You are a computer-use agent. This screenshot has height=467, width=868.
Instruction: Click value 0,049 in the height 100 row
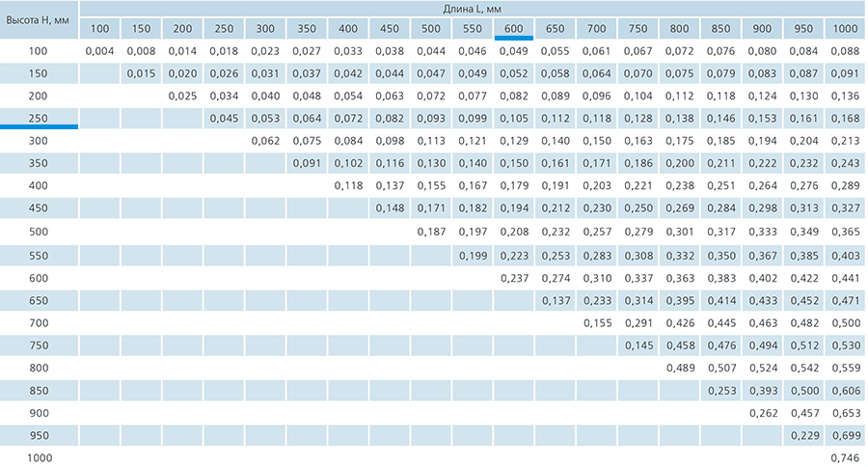[x=514, y=51]
